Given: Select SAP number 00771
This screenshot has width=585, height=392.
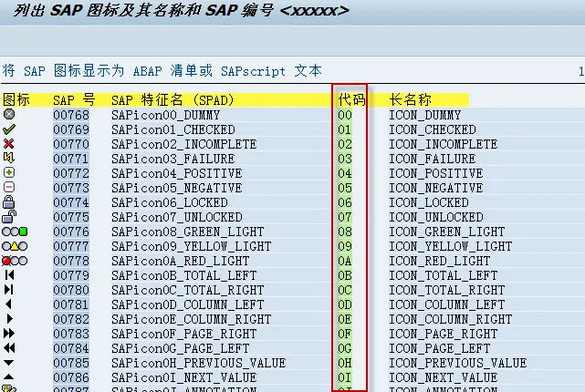Looking at the screenshot, I should [x=71, y=159].
